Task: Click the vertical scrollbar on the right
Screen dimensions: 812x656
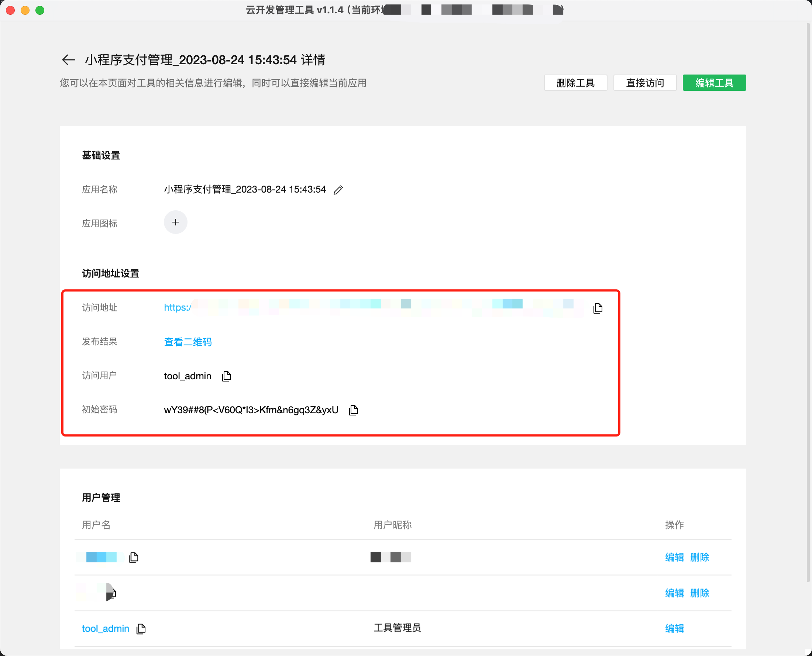Action: click(x=809, y=302)
